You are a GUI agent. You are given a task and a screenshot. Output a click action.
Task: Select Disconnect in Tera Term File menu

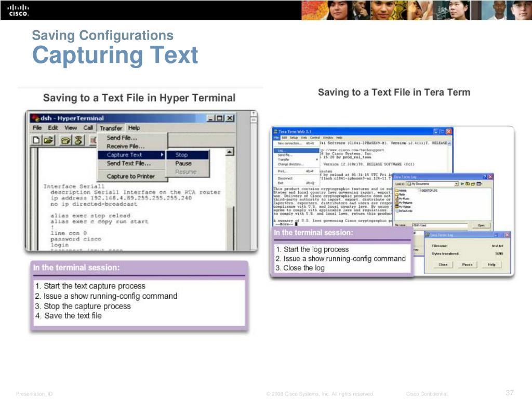tap(296, 178)
